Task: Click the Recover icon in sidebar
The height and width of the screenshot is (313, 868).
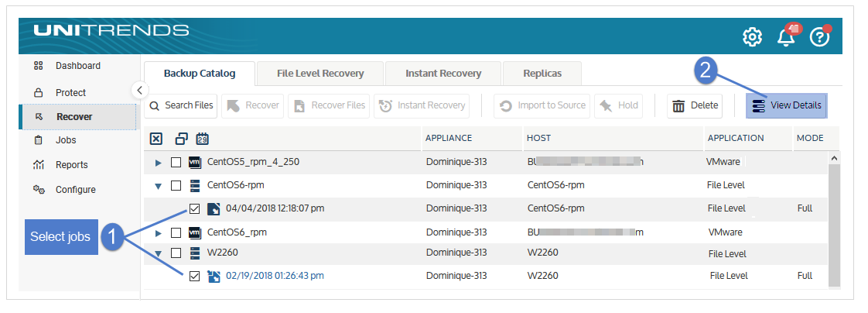Action: (x=38, y=117)
